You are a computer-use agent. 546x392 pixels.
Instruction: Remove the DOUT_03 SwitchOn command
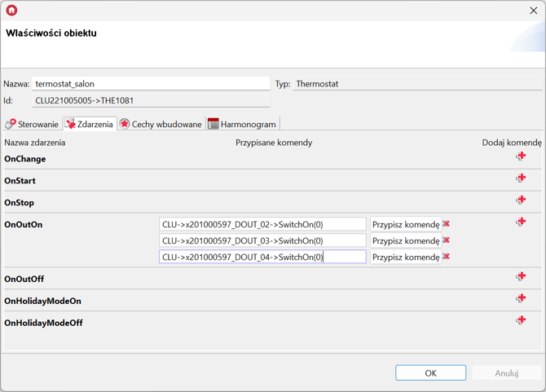tap(447, 240)
